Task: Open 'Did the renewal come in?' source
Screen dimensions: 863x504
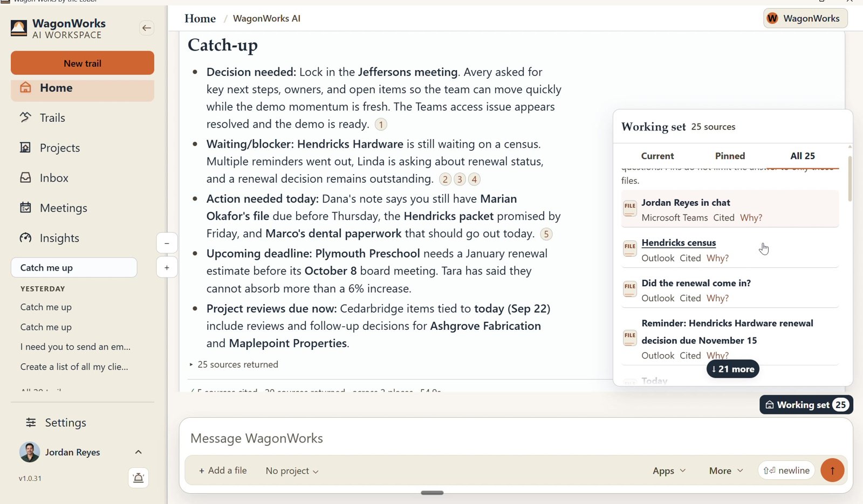Action: point(696,283)
